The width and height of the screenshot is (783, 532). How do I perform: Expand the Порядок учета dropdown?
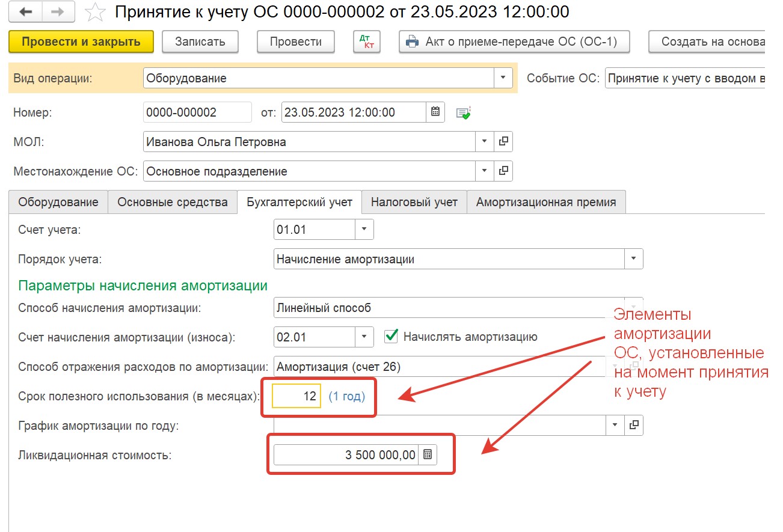(x=633, y=260)
